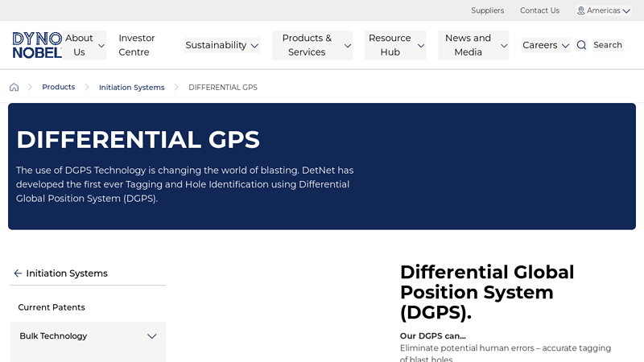Expand the Careers menu chevron
This screenshot has width=644, height=362.
pos(566,46)
